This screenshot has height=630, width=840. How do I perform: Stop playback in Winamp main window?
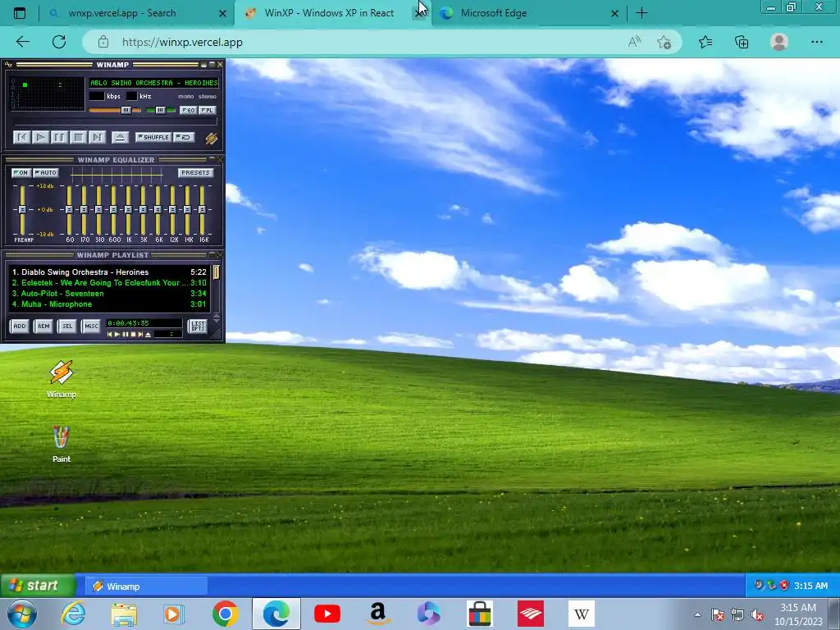pos(78,138)
